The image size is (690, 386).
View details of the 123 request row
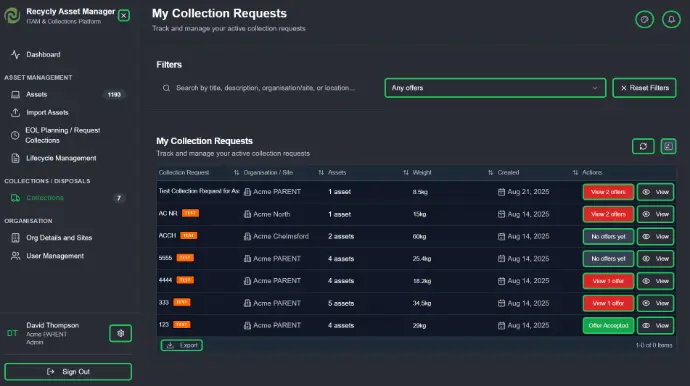(655, 326)
